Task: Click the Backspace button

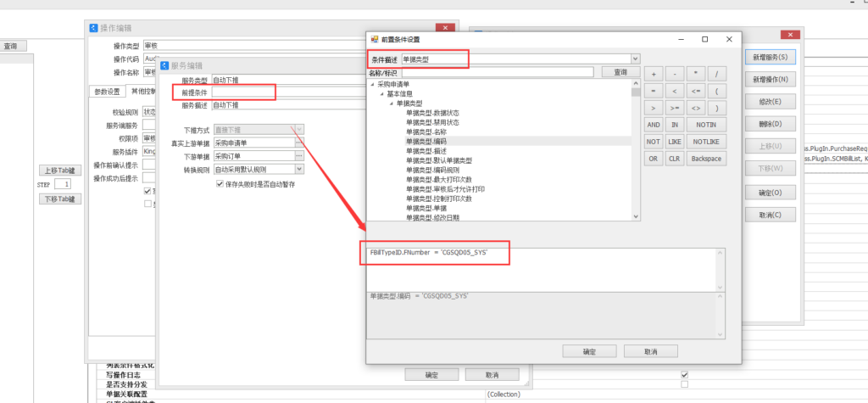Action: tap(706, 158)
